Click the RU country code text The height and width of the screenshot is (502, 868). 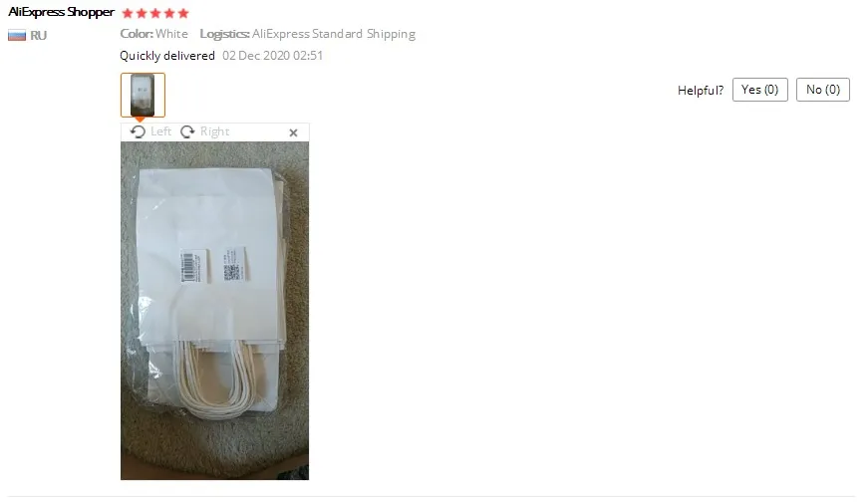[x=38, y=36]
